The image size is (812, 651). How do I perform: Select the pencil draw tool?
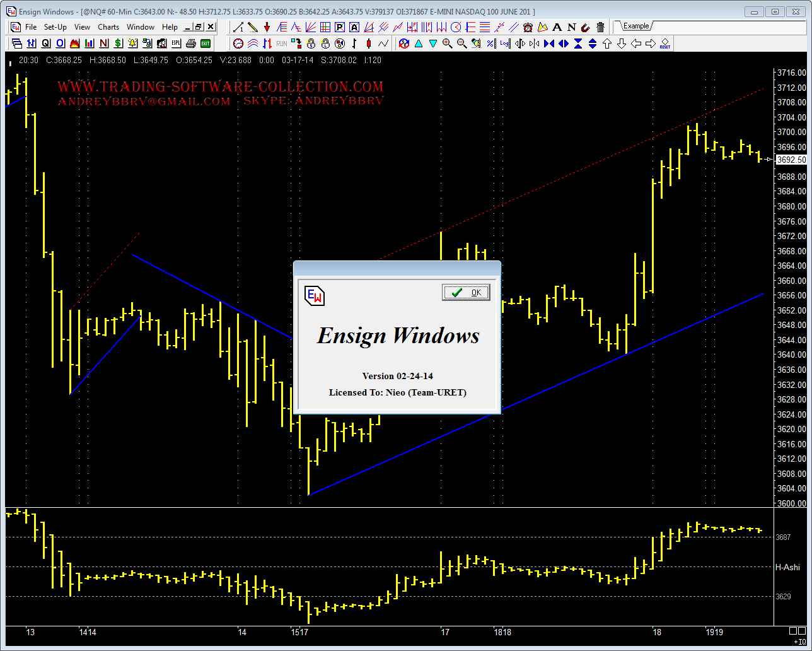252,27
